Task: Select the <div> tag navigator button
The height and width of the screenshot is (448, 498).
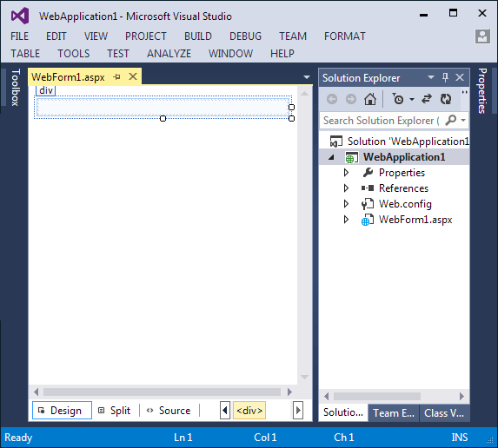Action: tap(249, 411)
